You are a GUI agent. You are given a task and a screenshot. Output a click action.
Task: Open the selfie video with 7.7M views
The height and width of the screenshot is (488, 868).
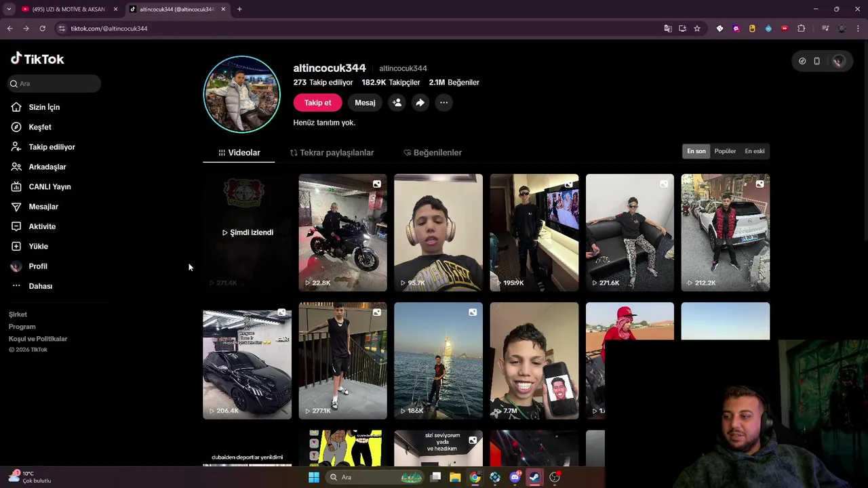click(x=534, y=361)
